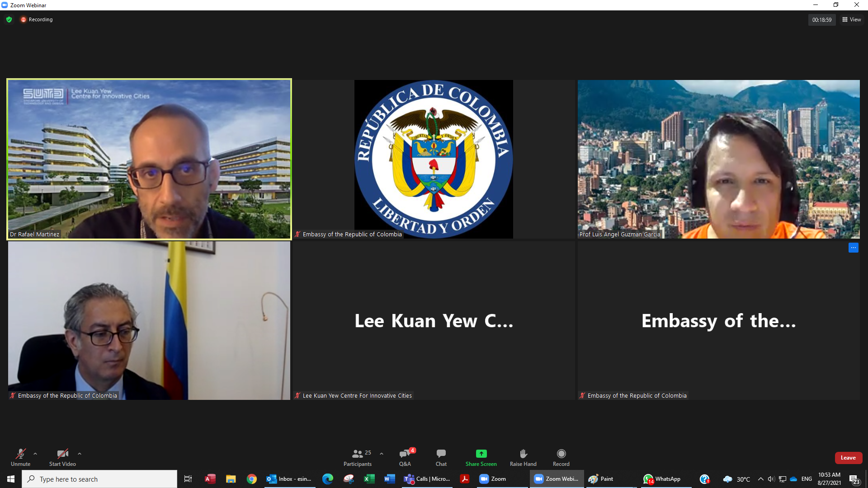Click the green Share Screen button
The width and height of the screenshot is (868, 488).
(481, 457)
